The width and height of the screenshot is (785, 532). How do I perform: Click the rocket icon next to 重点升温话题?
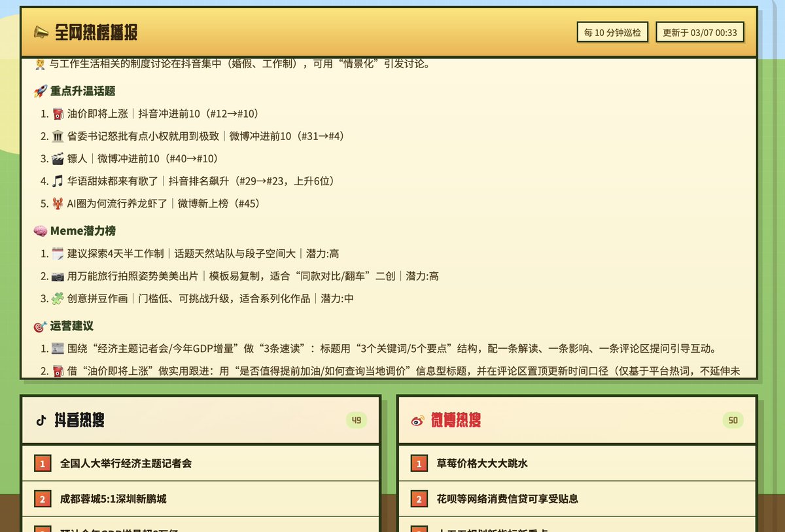click(40, 90)
